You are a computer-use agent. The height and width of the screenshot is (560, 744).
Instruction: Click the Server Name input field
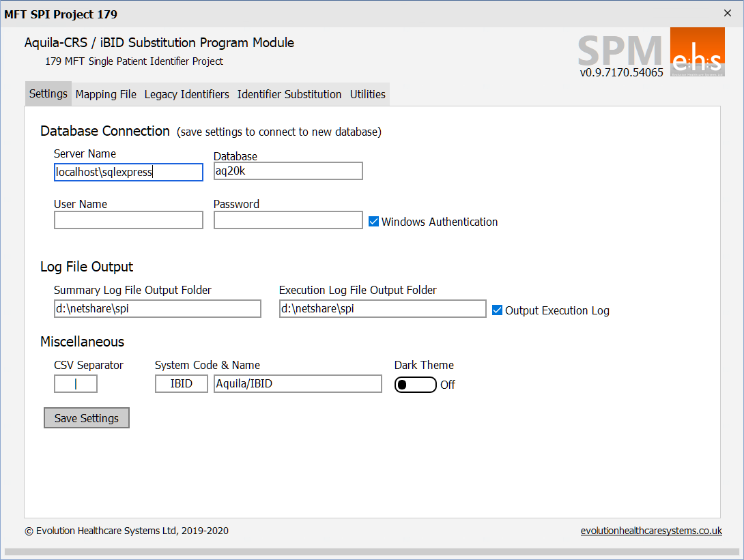pos(128,172)
